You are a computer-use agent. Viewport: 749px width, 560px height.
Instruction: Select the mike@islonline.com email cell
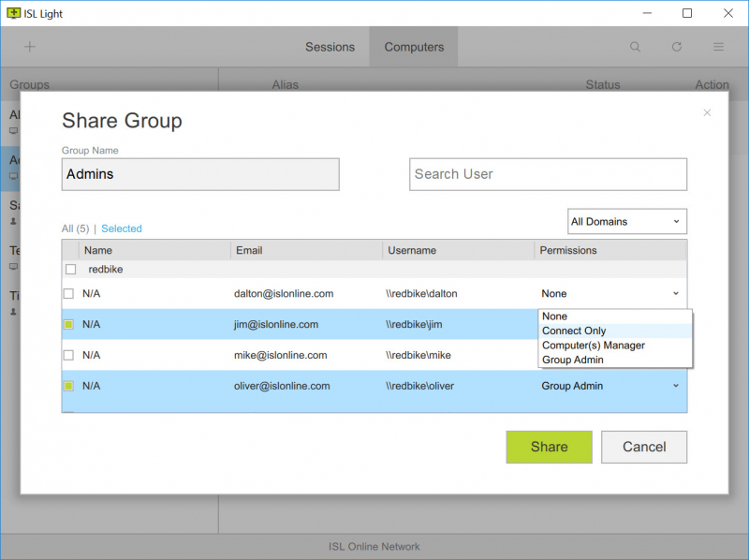coord(280,355)
